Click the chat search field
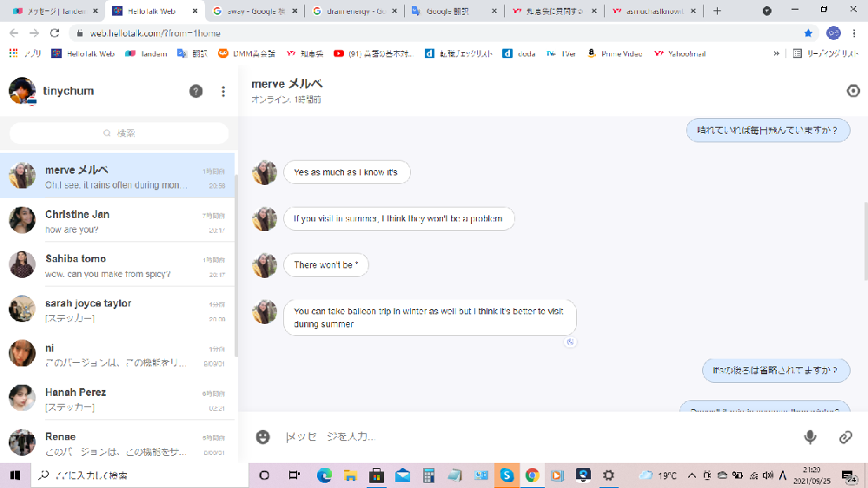 pos(119,133)
